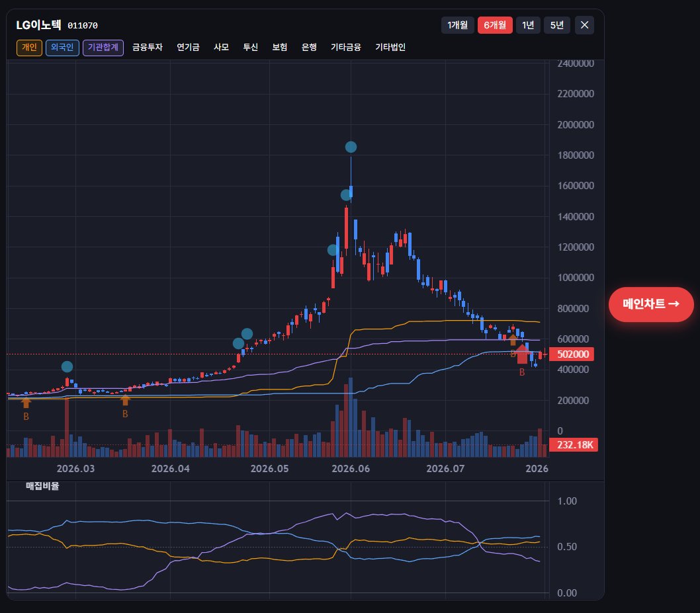Toggle the 개인 investor filter
This screenshot has width=700, height=613.
coord(30,48)
